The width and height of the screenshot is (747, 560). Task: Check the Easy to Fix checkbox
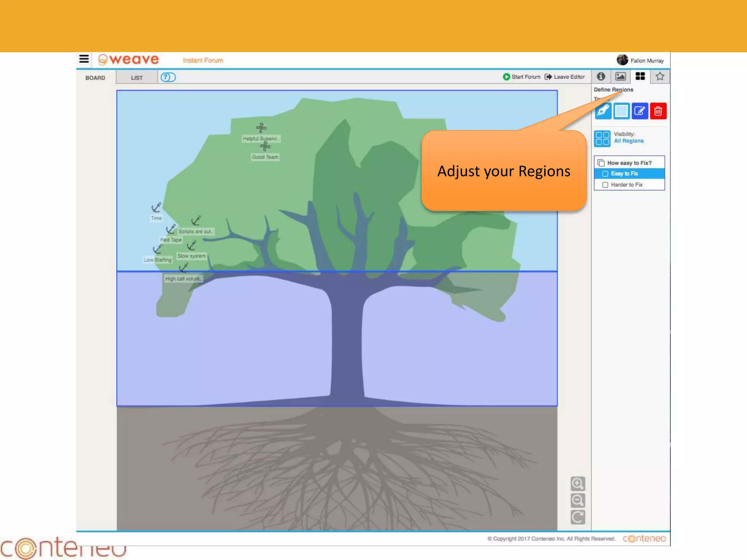[605, 174]
